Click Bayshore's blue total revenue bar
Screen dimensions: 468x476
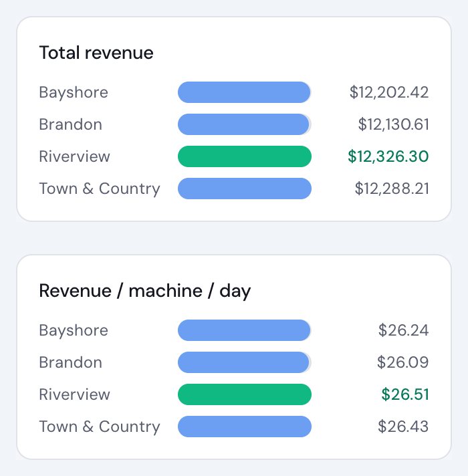coord(244,92)
